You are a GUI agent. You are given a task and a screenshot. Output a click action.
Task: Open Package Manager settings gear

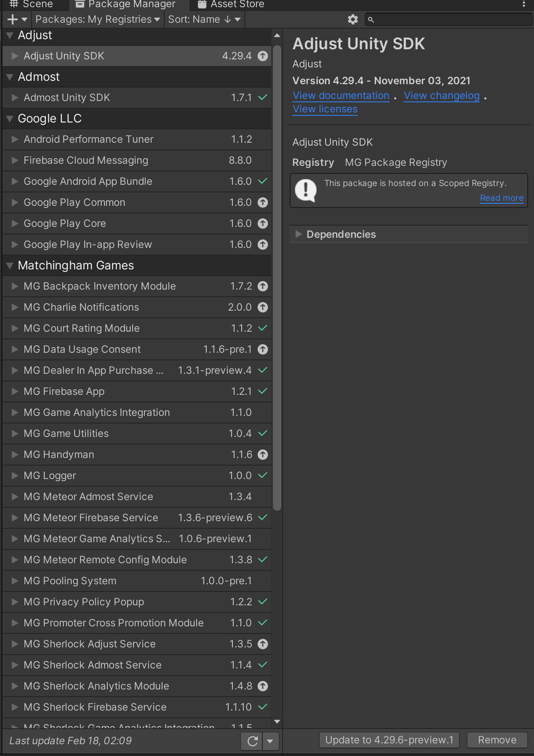click(x=353, y=19)
